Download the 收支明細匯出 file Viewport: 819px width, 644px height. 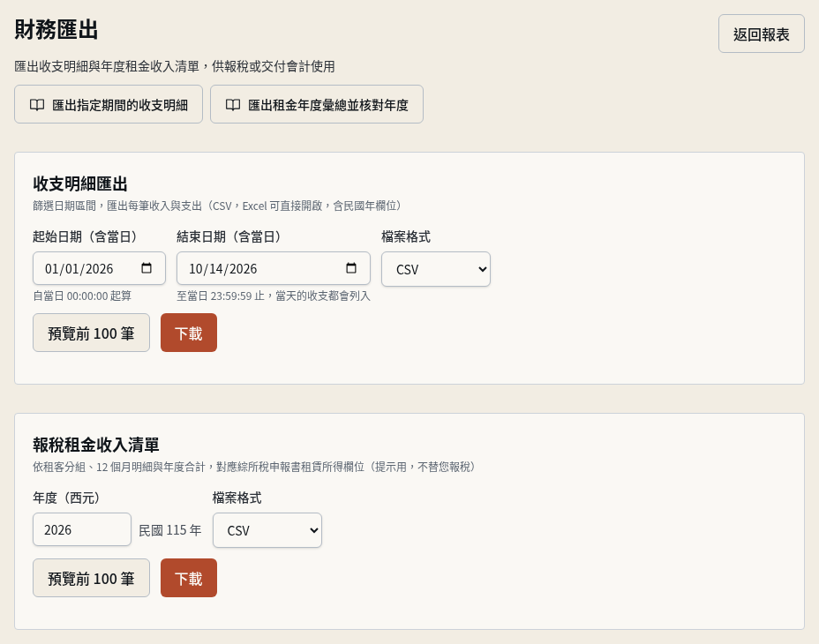coord(189,333)
